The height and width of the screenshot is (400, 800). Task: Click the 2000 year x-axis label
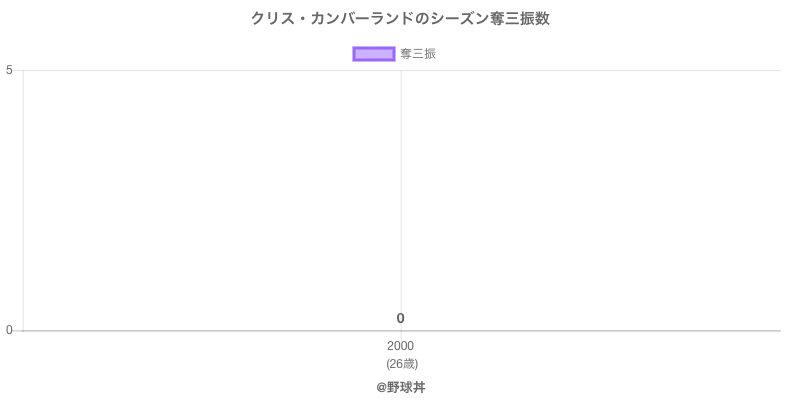click(400, 346)
